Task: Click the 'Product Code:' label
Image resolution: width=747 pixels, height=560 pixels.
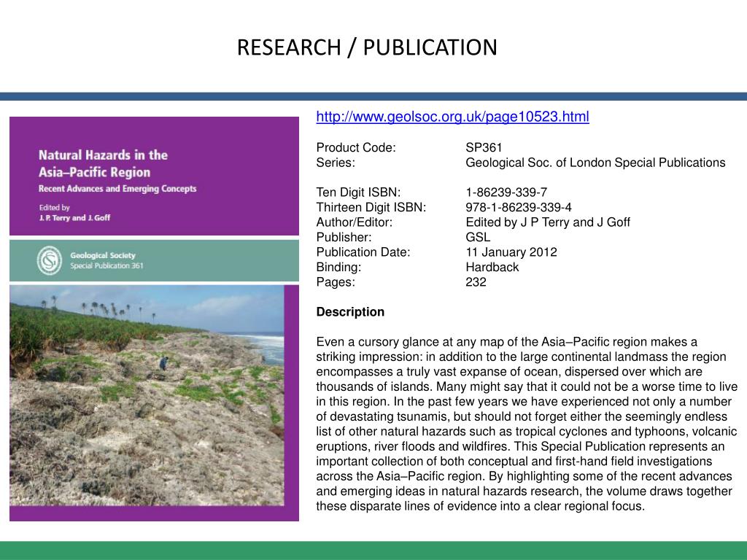Action: [x=356, y=147]
